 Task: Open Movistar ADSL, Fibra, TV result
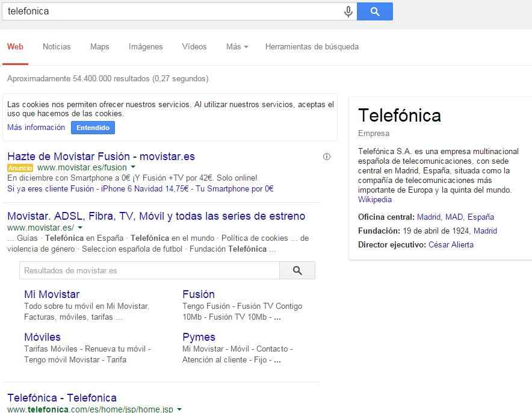pos(156,216)
